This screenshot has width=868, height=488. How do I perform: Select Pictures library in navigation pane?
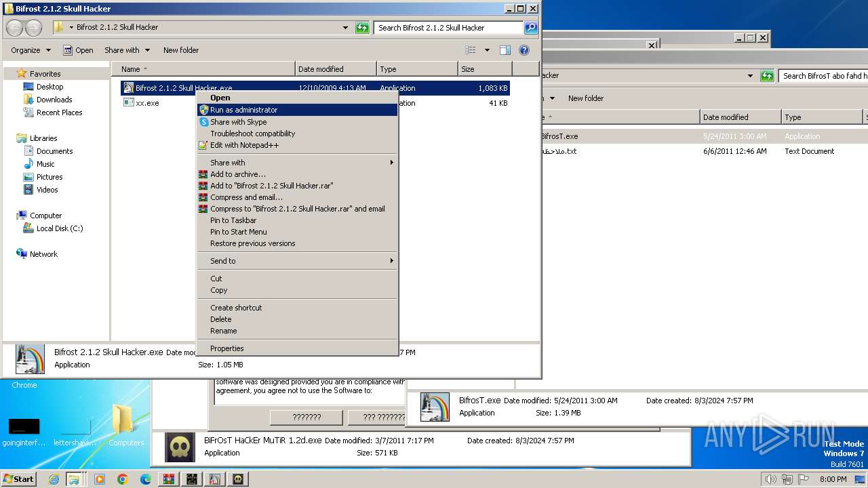click(x=50, y=177)
